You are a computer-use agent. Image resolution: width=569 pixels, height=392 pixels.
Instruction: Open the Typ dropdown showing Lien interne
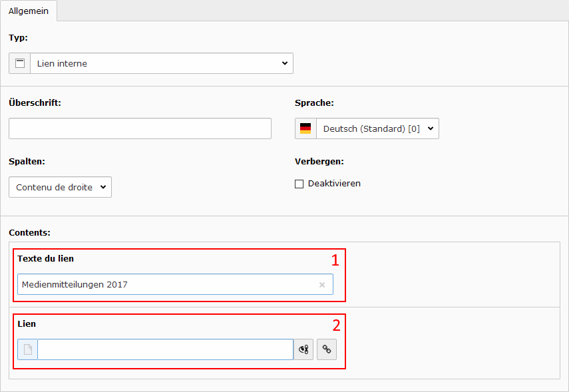point(162,63)
